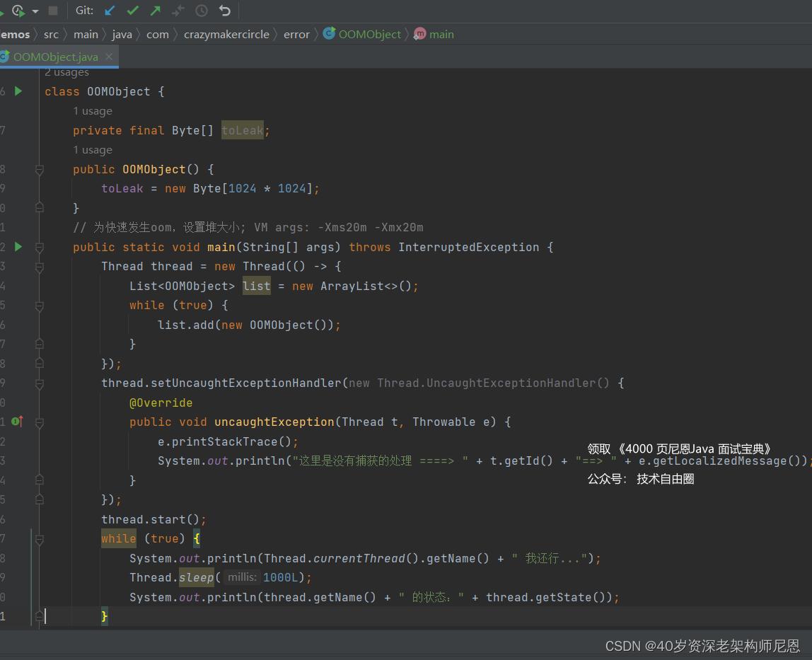Click Git Rollback undo icon
The width and height of the screenshot is (812, 660).
pyautogui.click(x=225, y=11)
